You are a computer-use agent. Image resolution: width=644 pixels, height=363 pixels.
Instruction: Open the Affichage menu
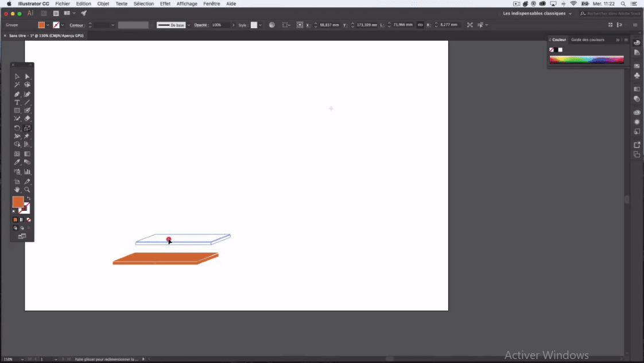(187, 3)
